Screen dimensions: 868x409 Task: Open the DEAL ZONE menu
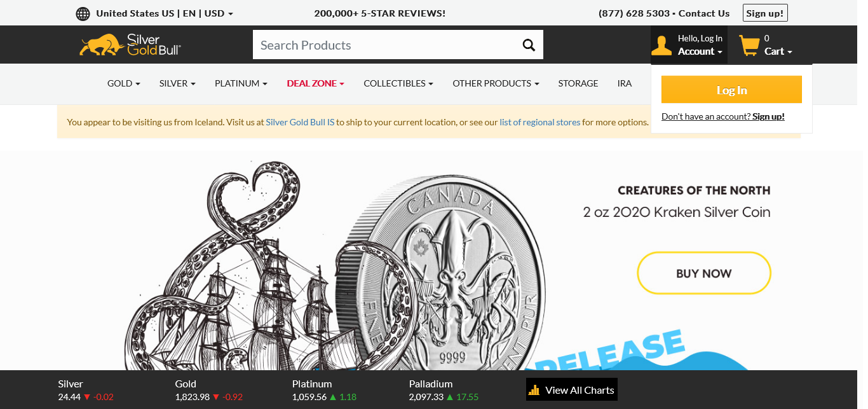315,83
